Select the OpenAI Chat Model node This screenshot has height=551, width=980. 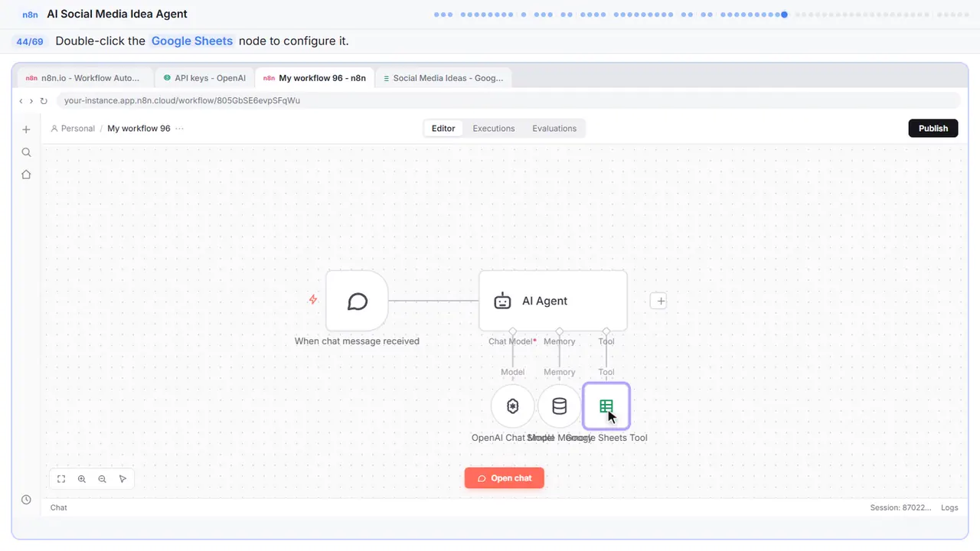513,406
